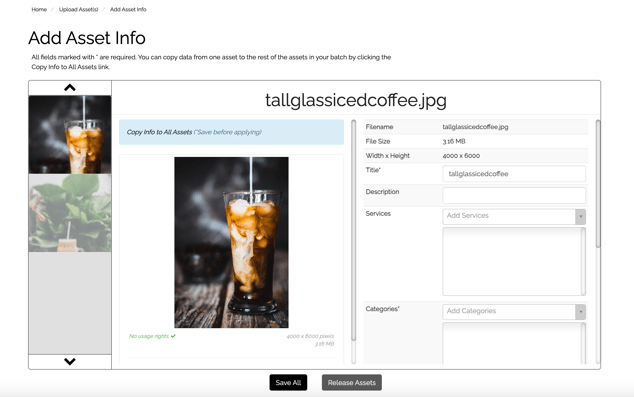This screenshot has width=634, height=397.
Task: Open the Add Services dropdown arrow
Action: coord(581,217)
